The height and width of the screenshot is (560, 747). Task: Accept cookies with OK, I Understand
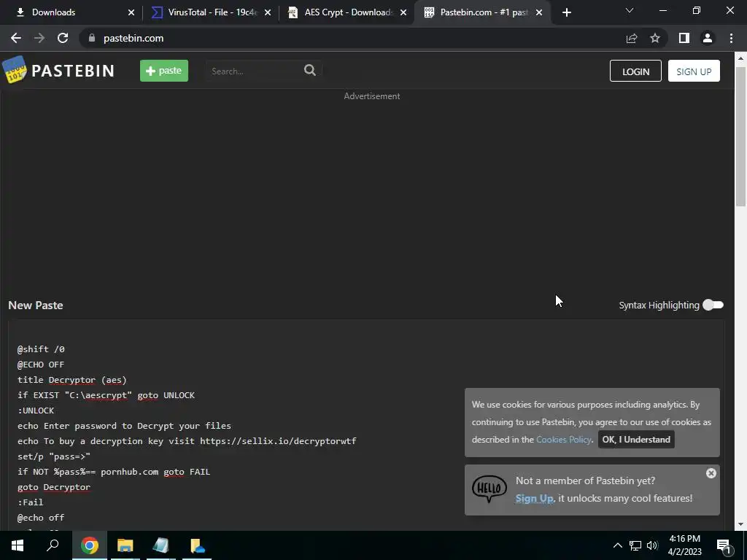tap(636, 440)
